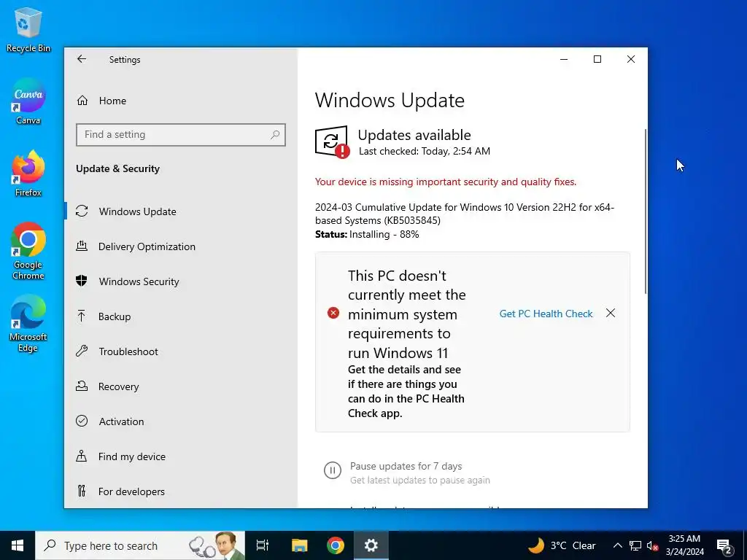Screen dimensions: 747x560
Task: Open the Recovery settings page
Action: 118,386
